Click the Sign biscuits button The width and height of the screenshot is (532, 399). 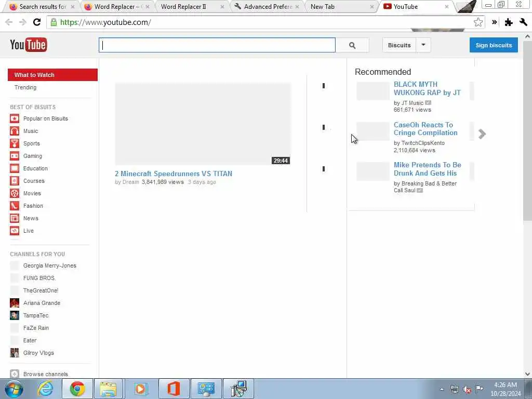click(x=494, y=45)
